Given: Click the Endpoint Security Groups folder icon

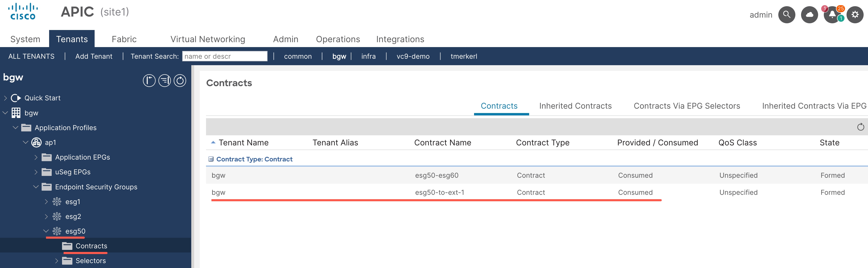Looking at the screenshot, I should pos(47,187).
